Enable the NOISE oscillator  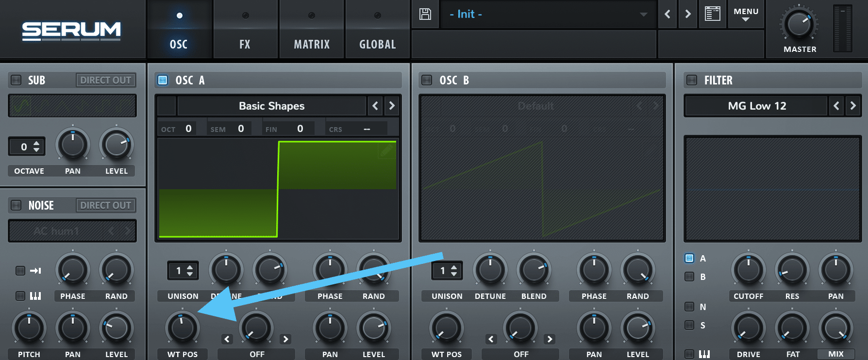[x=16, y=205]
